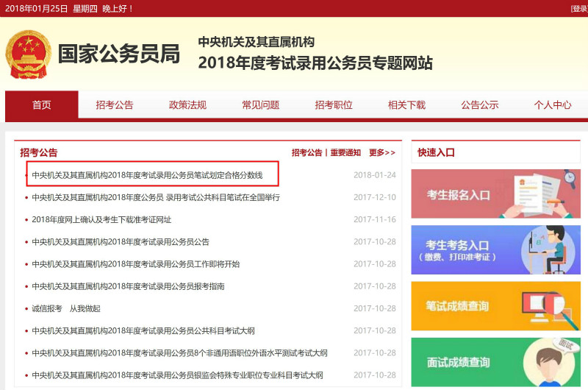Open the 笔试划定合格分数线 announcement

pyautogui.click(x=147, y=175)
